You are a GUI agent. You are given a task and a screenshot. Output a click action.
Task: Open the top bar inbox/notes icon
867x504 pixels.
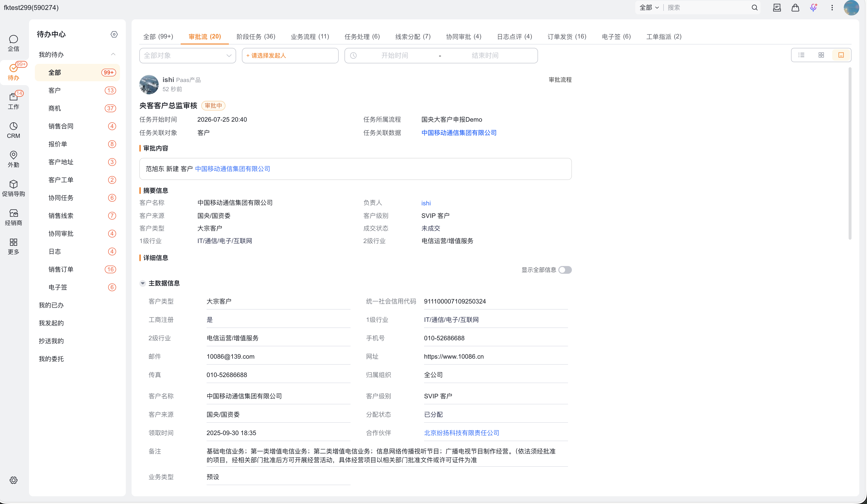pyautogui.click(x=777, y=7)
